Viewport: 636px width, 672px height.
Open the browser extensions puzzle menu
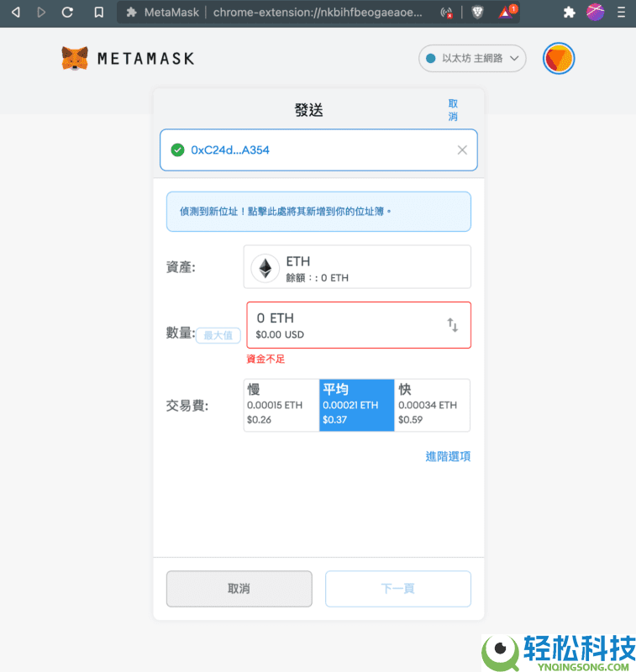569,12
